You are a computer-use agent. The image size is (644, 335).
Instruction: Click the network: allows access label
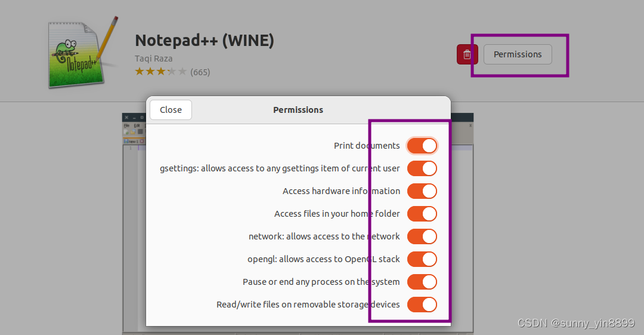324,236
